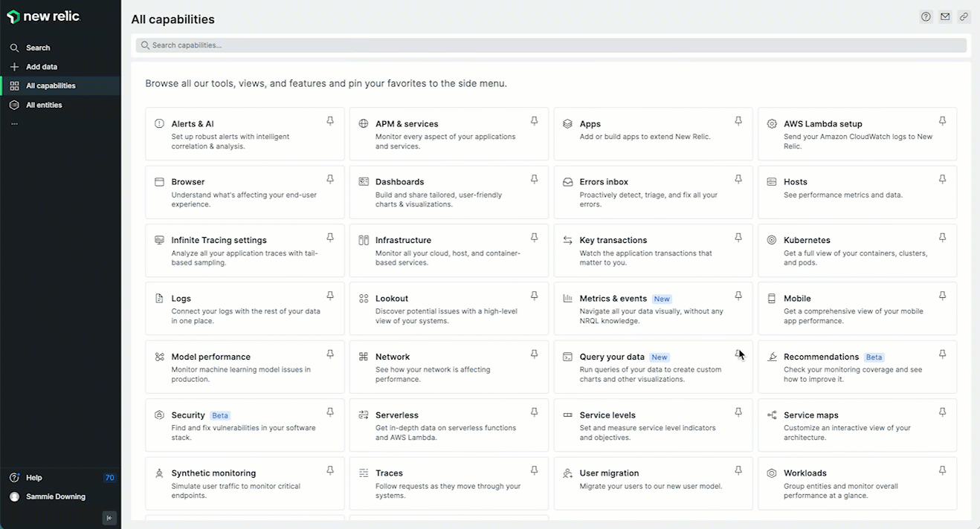
Task: Pin Workloads to favorites
Action: coord(942,470)
